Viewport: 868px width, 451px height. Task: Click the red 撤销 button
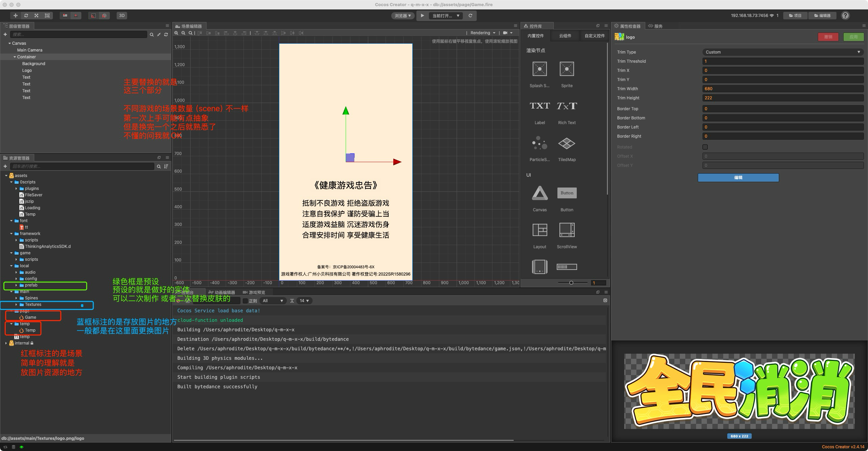click(828, 37)
